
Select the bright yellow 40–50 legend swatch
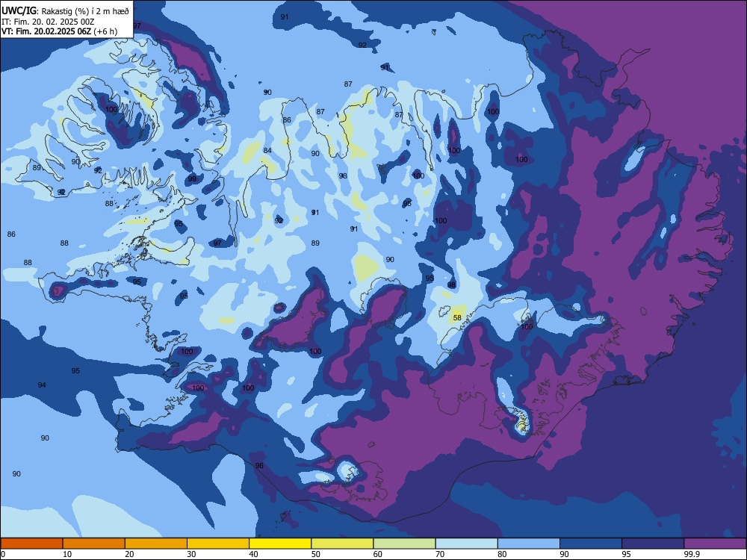[280, 544]
